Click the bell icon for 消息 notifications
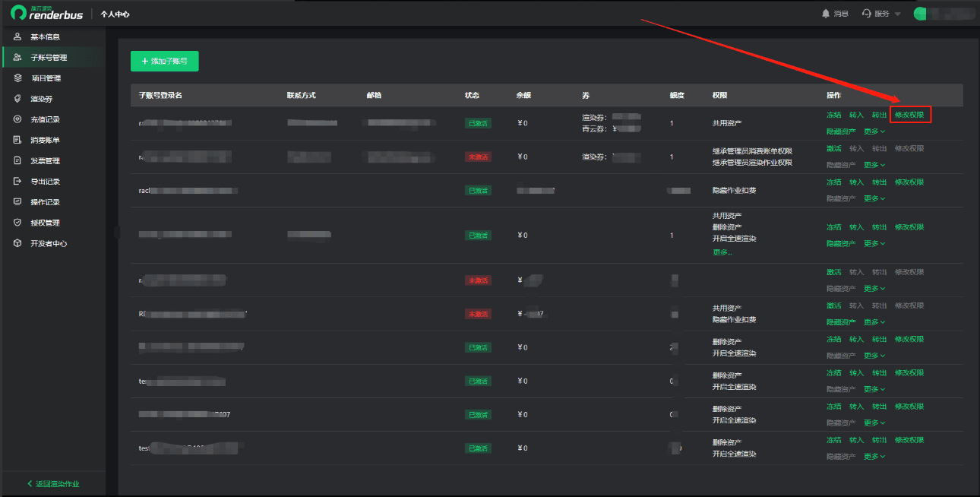This screenshot has width=980, height=497. pos(826,14)
